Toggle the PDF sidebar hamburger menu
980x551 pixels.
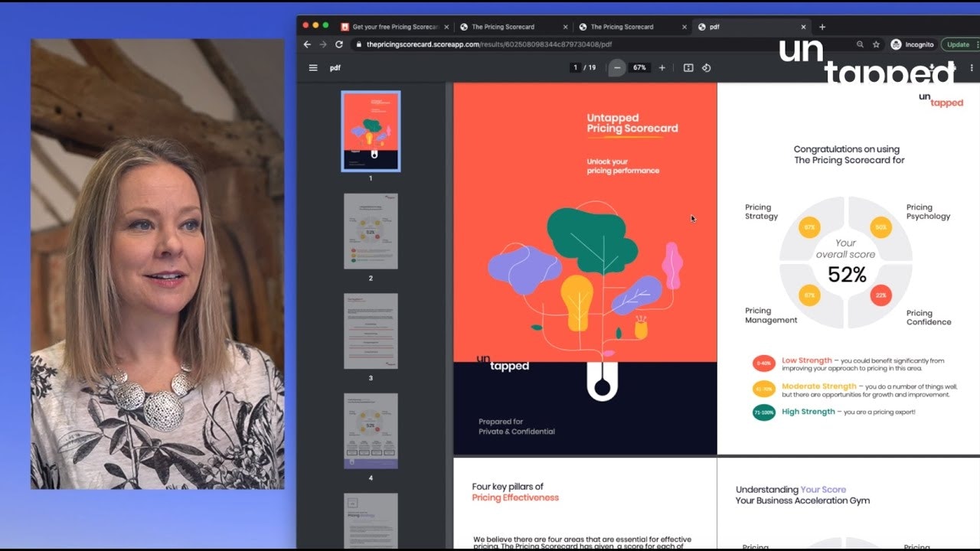coord(313,67)
